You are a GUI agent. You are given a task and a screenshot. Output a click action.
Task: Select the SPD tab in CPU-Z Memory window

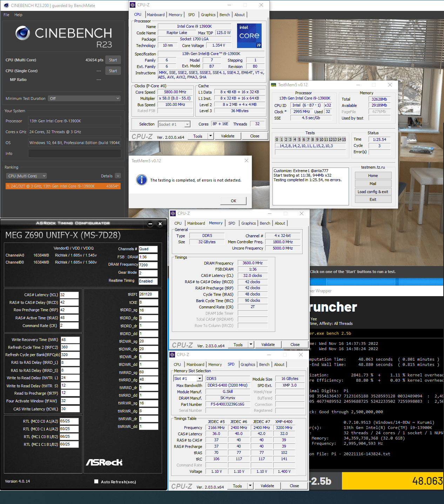click(232, 223)
